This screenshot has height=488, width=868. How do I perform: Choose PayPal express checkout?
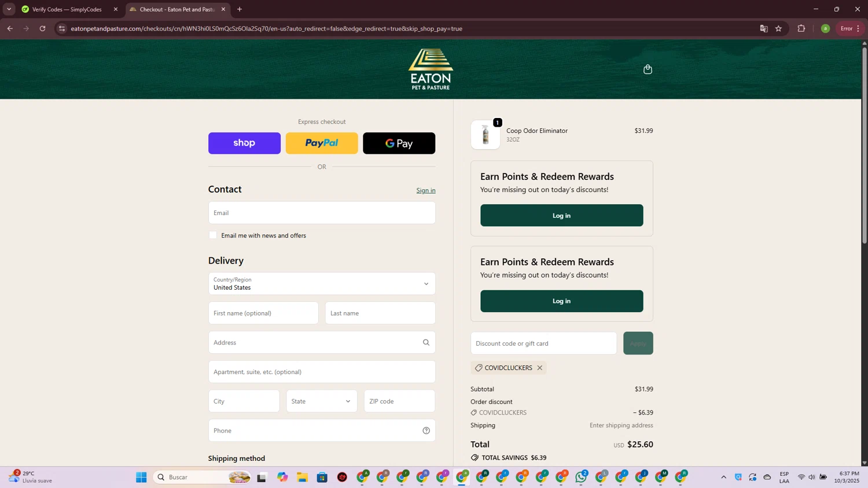coord(322,143)
